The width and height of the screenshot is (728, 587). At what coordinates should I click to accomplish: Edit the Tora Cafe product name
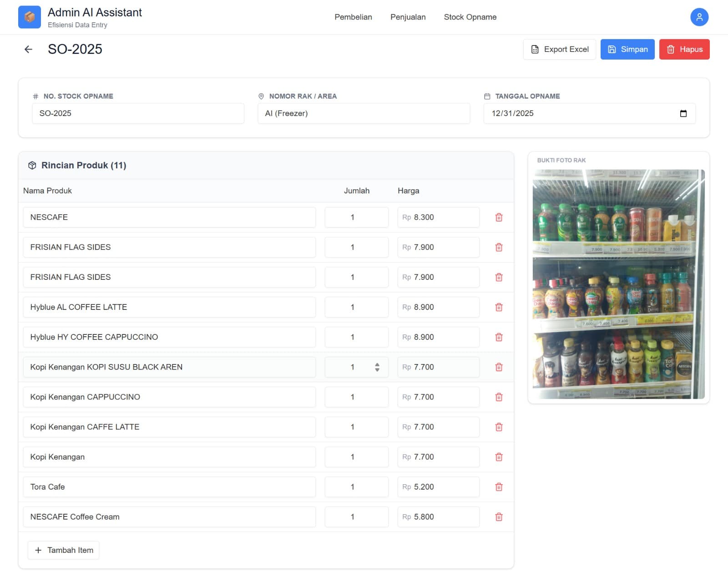(169, 487)
